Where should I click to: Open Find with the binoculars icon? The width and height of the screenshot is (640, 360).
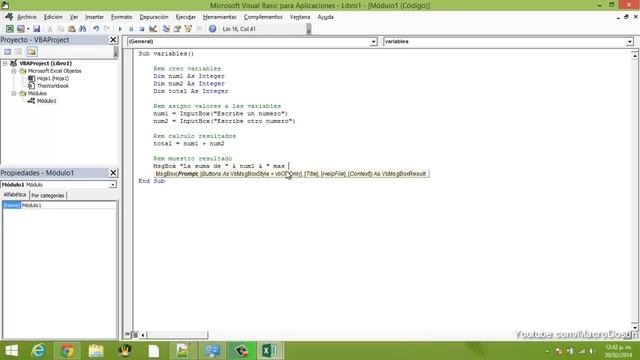click(82, 29)
